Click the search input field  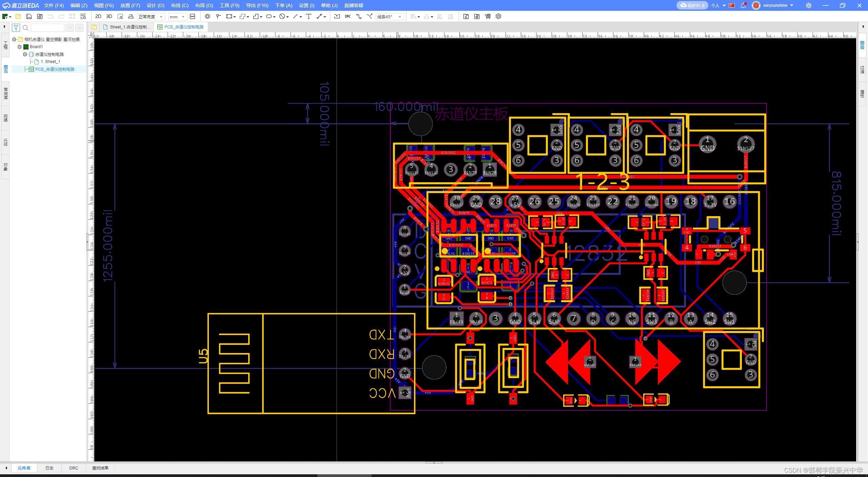[47, 28]
